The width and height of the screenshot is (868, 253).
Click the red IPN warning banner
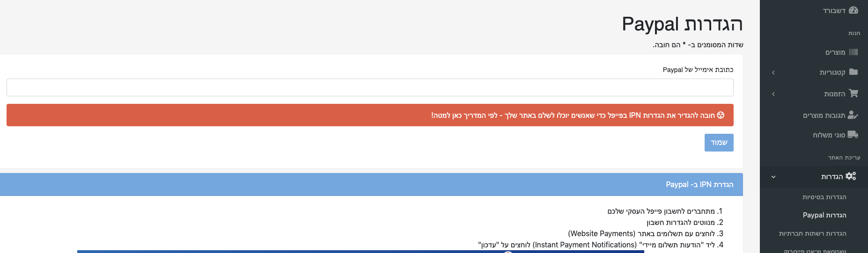click(x=370, y=115)
